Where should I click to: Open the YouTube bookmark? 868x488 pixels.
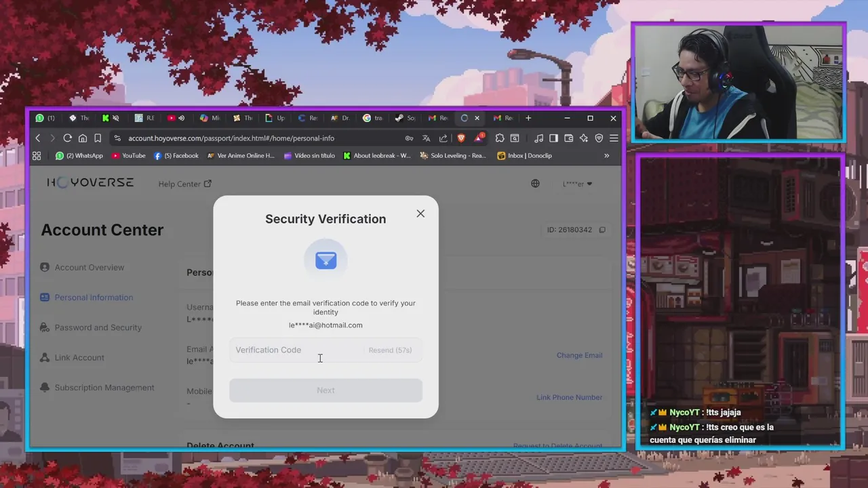129,156
